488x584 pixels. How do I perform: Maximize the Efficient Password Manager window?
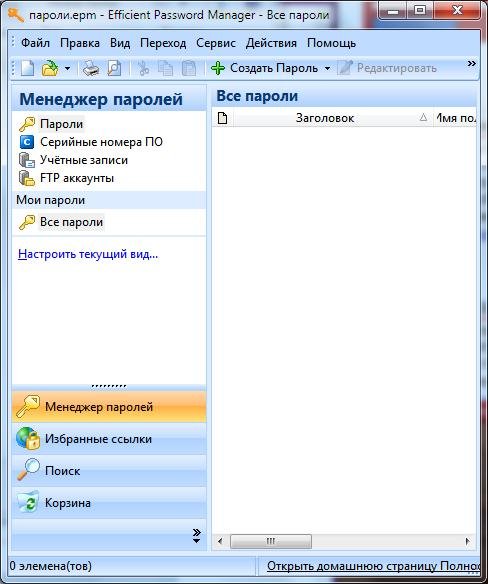[420, 11]
